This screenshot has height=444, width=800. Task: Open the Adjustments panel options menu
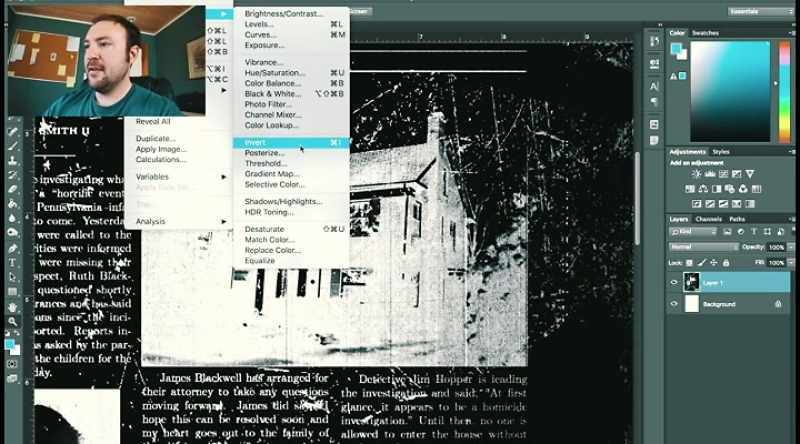tap(791, 152)
